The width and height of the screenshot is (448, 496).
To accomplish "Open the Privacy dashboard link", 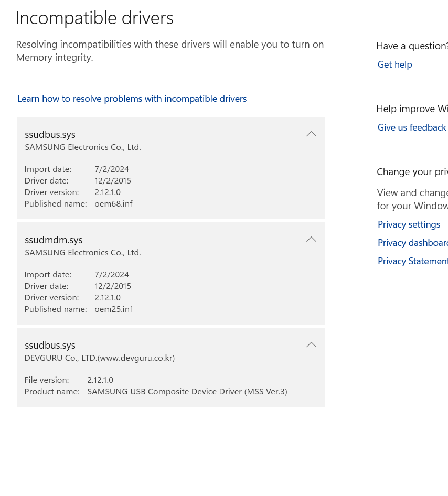I will (412, 243).
